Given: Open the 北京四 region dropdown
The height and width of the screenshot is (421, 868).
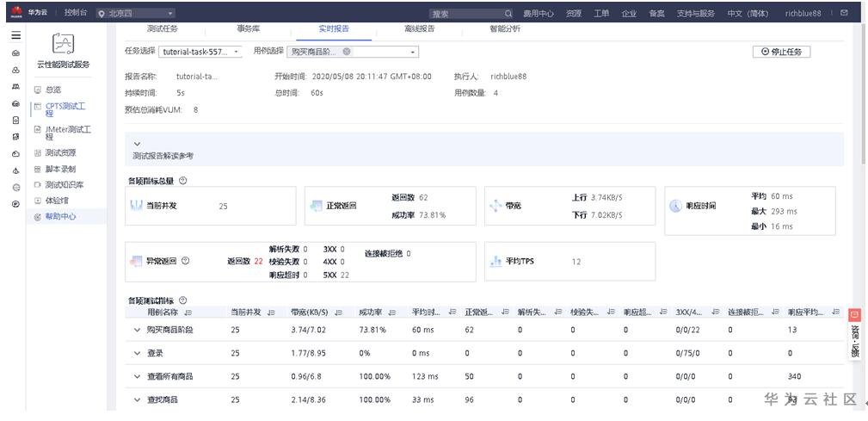Looking at the screenshot, I should click(136, 13).
